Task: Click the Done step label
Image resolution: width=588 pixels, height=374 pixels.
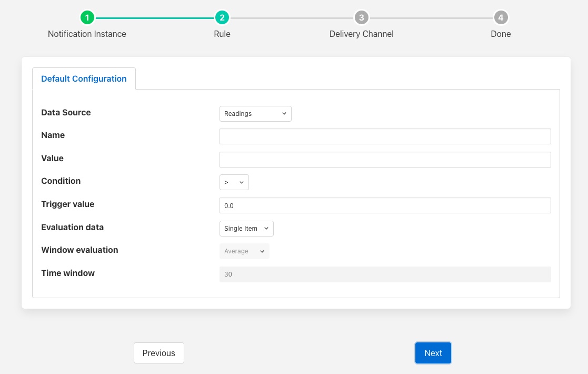Action: (501, 34)
